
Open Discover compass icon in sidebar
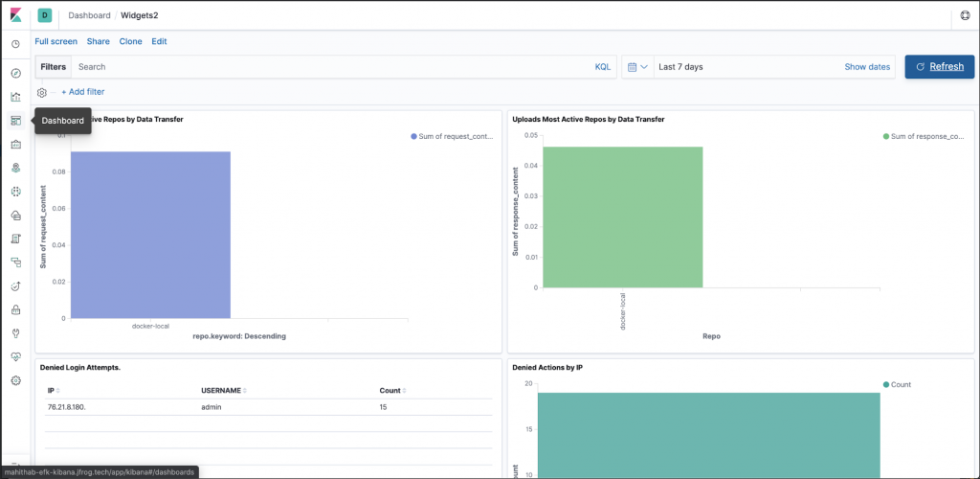pyautogui.click(x=15, y=73)
